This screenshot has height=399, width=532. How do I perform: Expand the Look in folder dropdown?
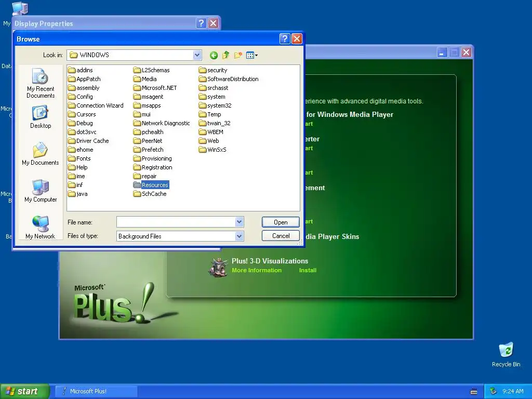197,55
